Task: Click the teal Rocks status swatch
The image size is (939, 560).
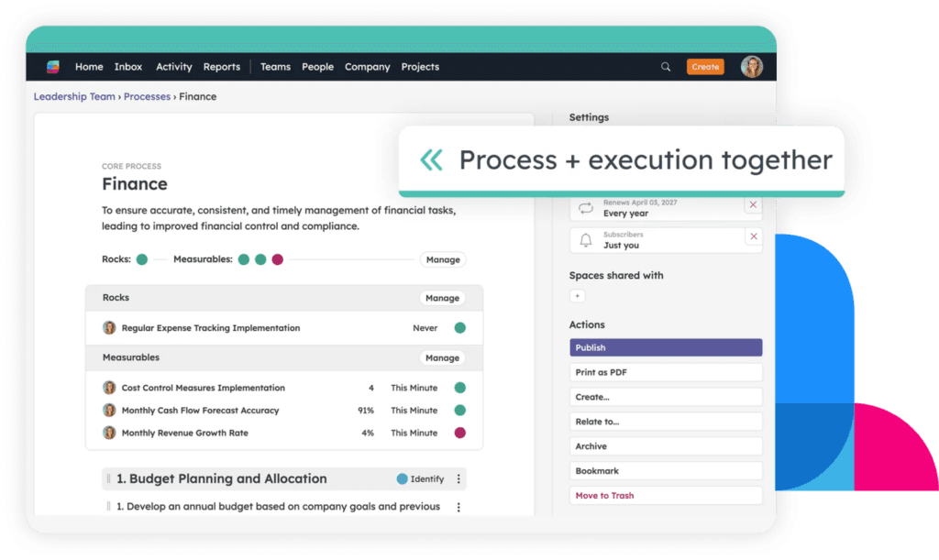Action: pos(142,259)
